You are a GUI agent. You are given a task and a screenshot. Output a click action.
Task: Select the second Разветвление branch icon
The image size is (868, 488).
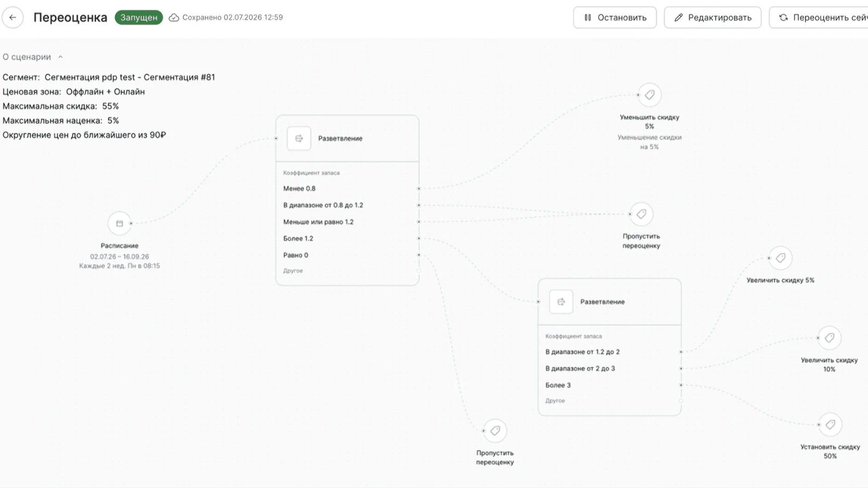(x=561, y=301)
